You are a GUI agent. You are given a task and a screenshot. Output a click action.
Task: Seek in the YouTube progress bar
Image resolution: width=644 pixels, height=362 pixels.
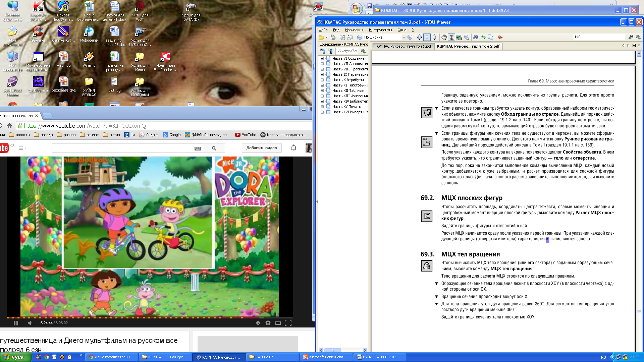click(x=150, y=317)
